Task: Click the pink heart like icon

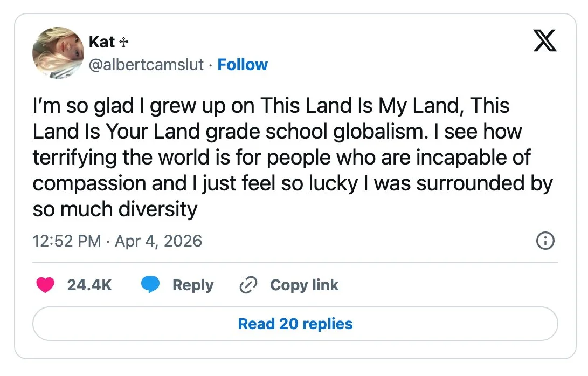Action: point(45,285)
